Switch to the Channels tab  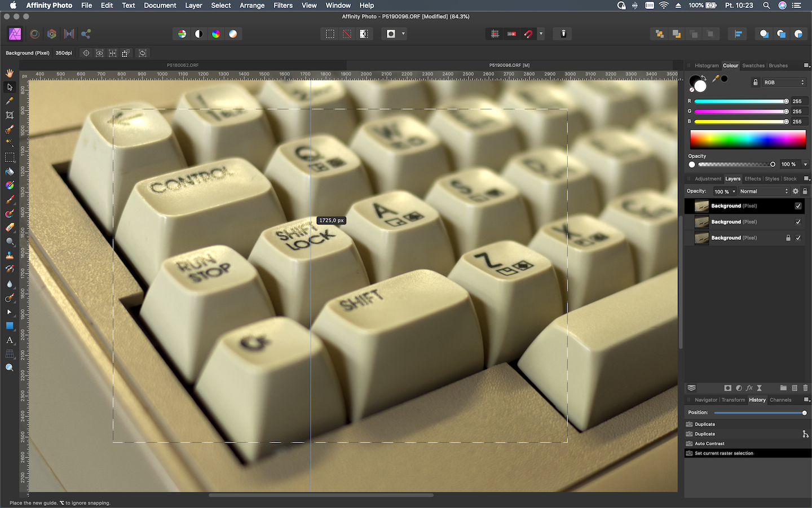pyautogui.click(x=780, y=400)
